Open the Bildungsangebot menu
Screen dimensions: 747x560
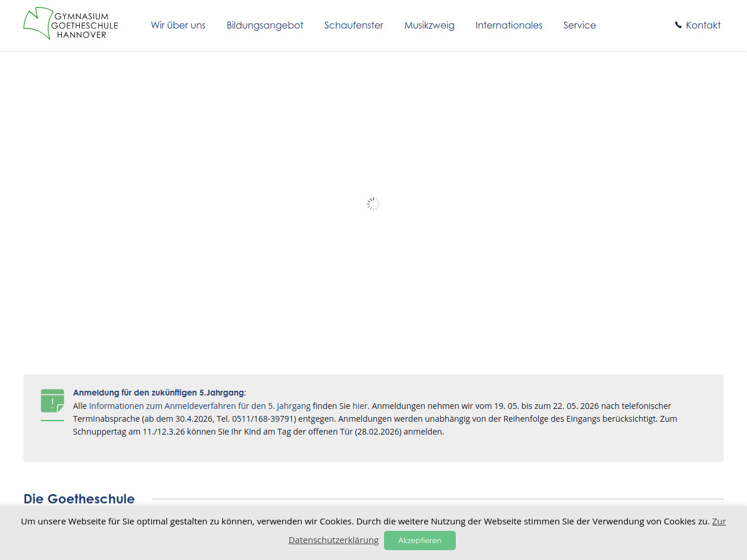click(x=265, y=25)
